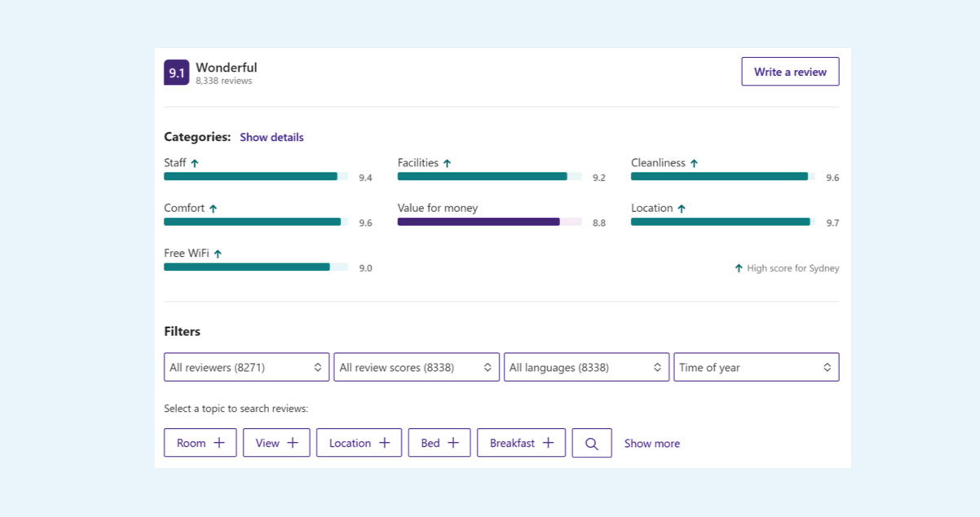
Task: Open the Time of year dropdown
Action: coord(756,367)
